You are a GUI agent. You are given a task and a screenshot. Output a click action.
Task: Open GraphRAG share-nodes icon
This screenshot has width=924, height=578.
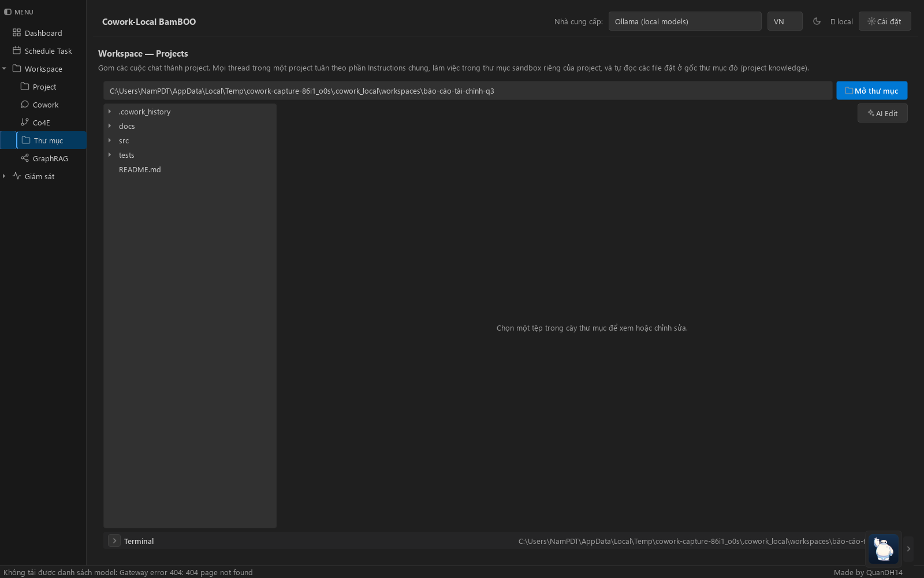click(x=25, y=158)
